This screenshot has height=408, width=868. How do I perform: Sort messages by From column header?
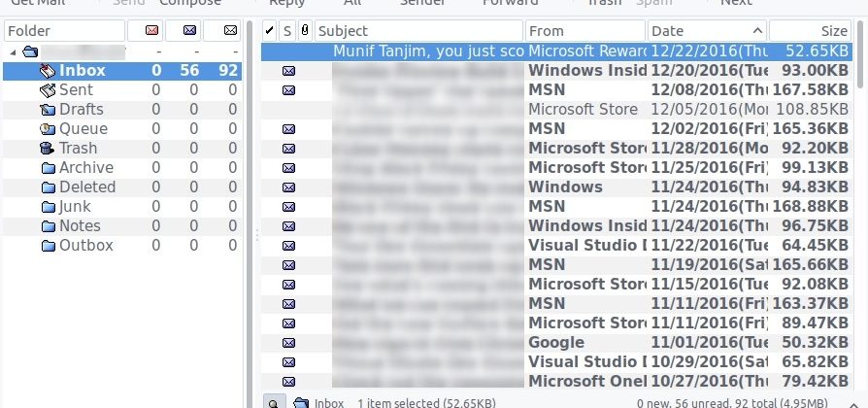pos(585,30)
